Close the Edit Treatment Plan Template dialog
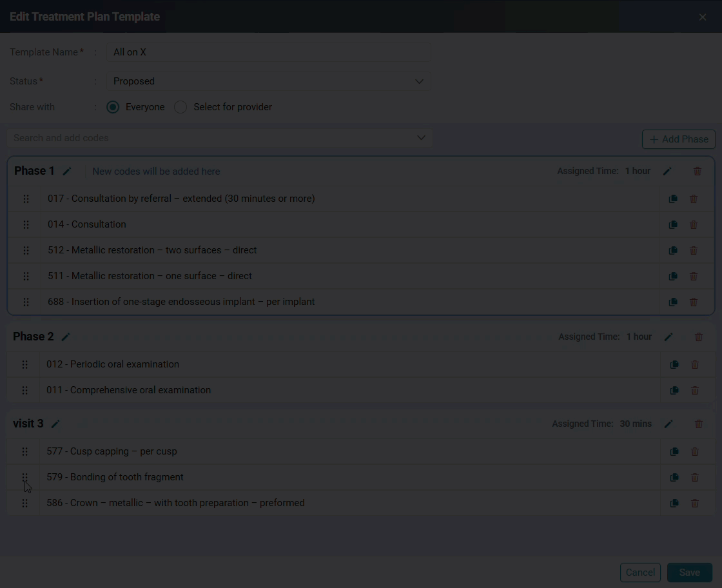 tap(702, 17)
